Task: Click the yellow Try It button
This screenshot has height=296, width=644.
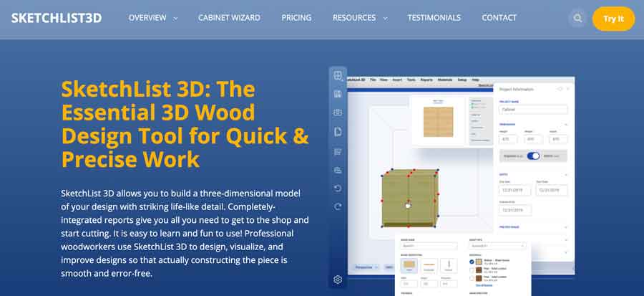Action: coord(614,19)
